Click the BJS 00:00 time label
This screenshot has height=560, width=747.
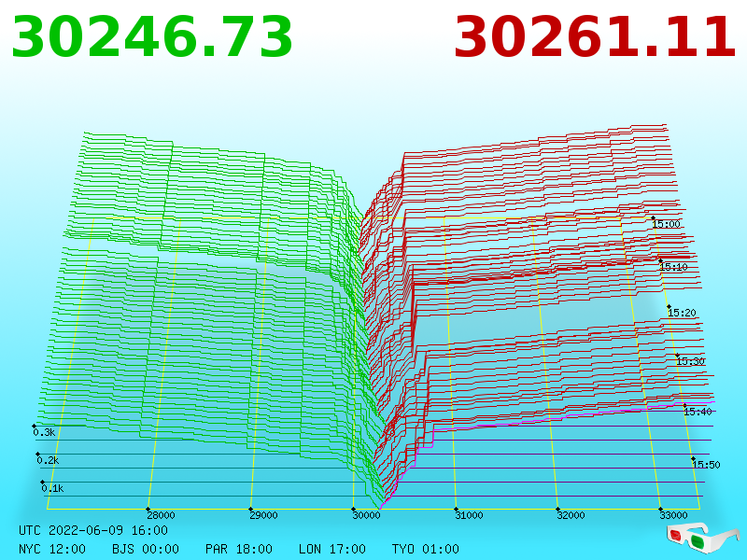pyautogui.click(x=146, y=549)
